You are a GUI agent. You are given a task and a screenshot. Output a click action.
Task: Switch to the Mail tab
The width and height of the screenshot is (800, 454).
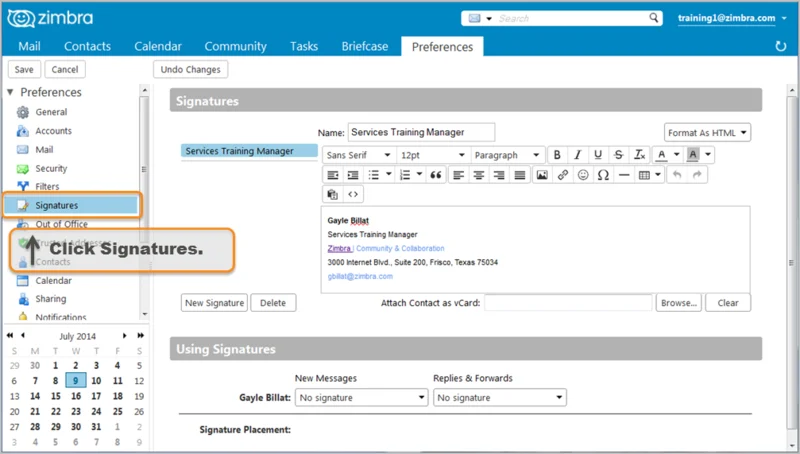[x=29, y=46]
